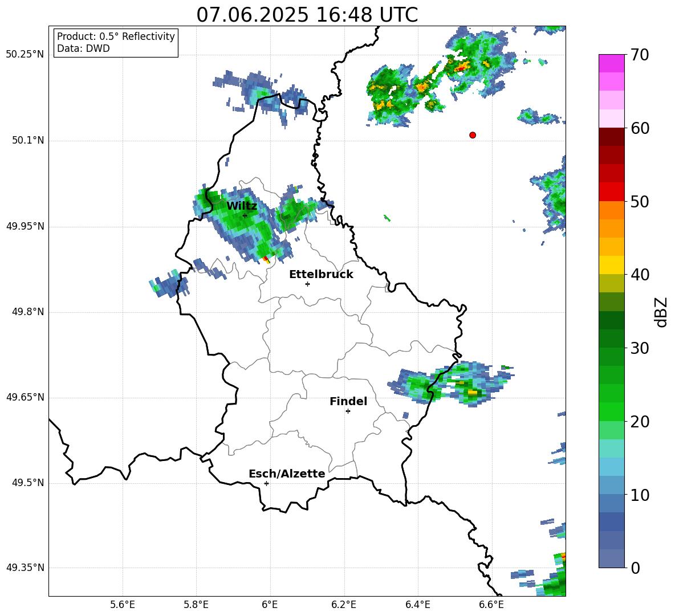Viewport: 675px width, 616px height.
Task: Click the 49.5°N latitude label
Action: [28, 483]
